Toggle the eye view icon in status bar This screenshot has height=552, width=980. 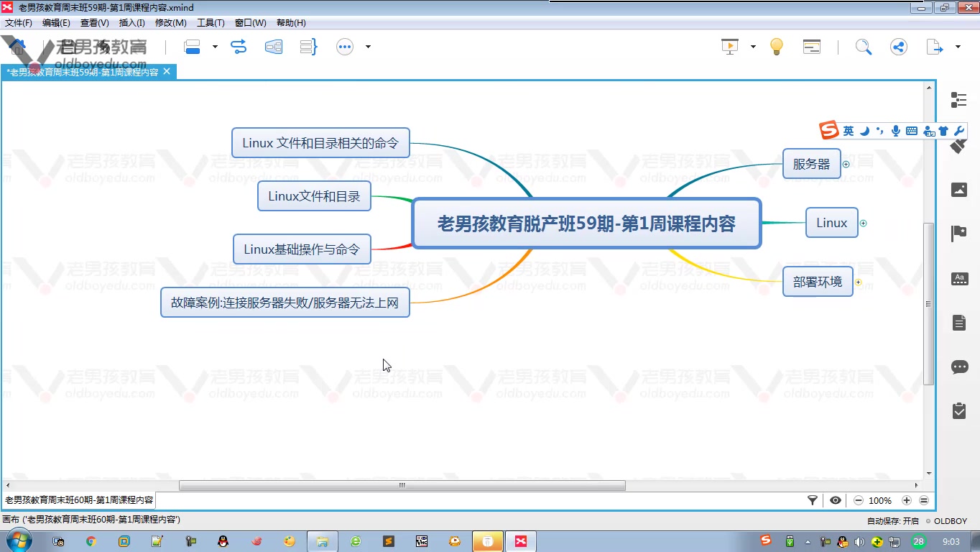coord(833,500)
